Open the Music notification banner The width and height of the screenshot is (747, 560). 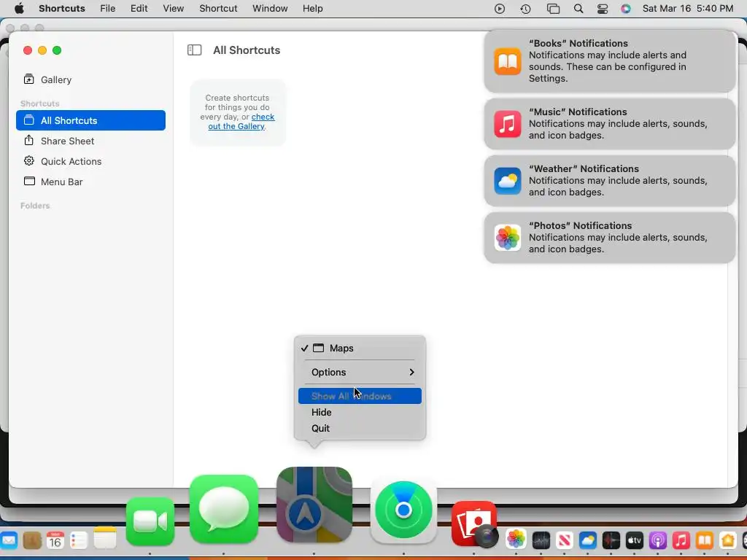tap(609, 124)
